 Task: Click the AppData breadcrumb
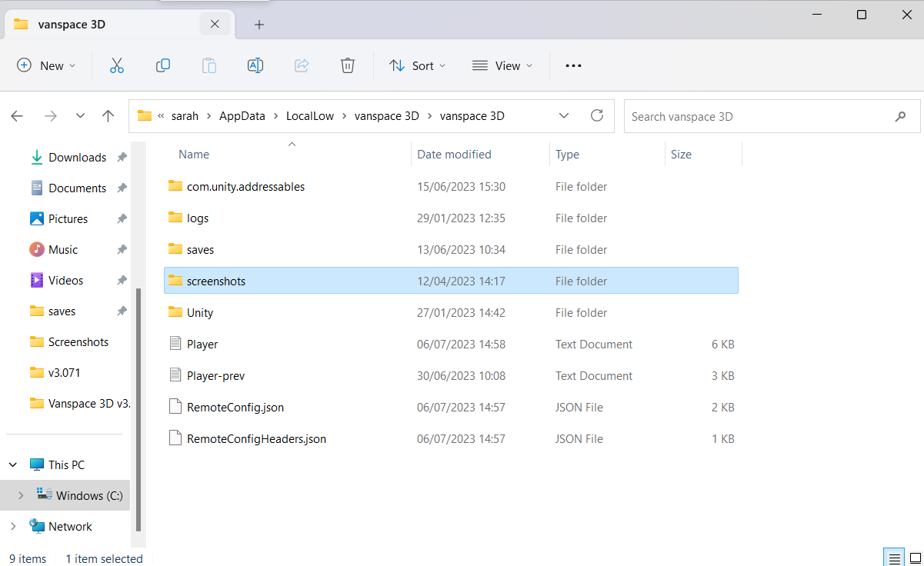[x=242, y=116]
